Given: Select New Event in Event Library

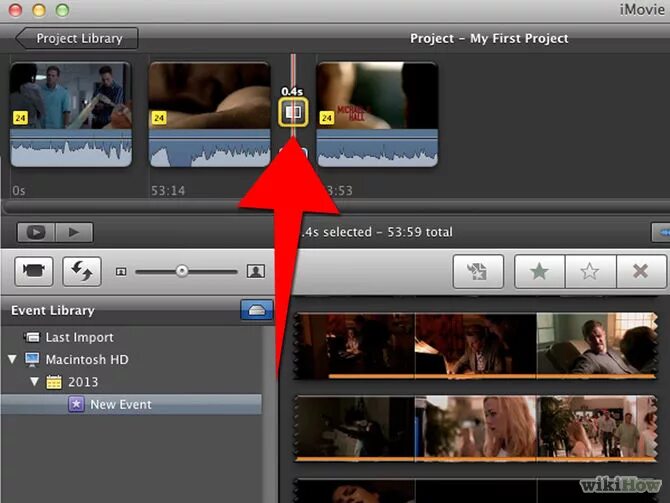Looking at the screenshot, I should [x=132, y=404].
